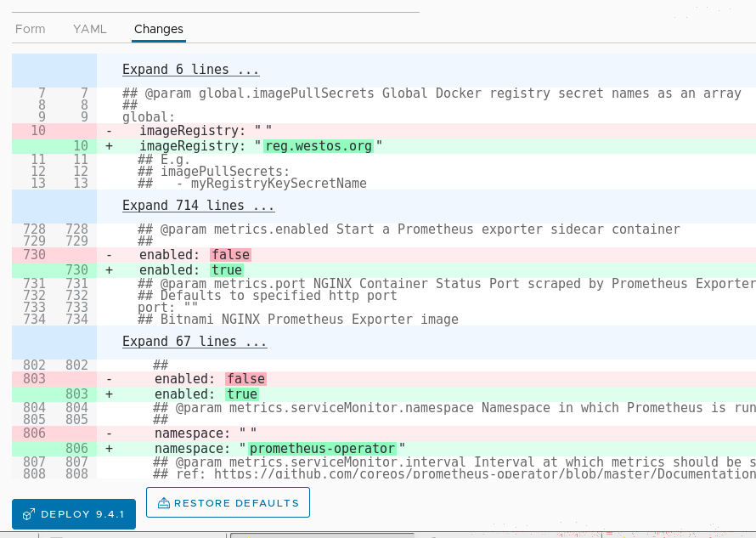
Task: Click the '## imagePullSecrets:' comment line
Action: [213, 172]
